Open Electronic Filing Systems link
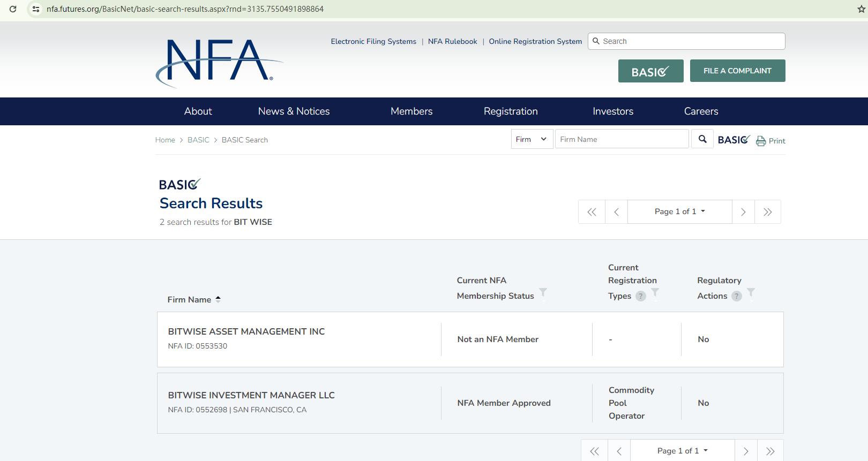This screenshot has height=461, width=868. pos(373,41)
